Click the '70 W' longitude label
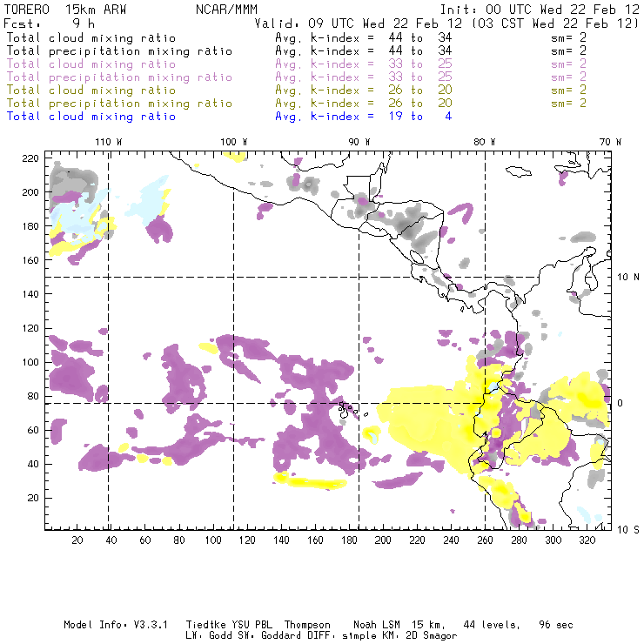 (610, 142)
